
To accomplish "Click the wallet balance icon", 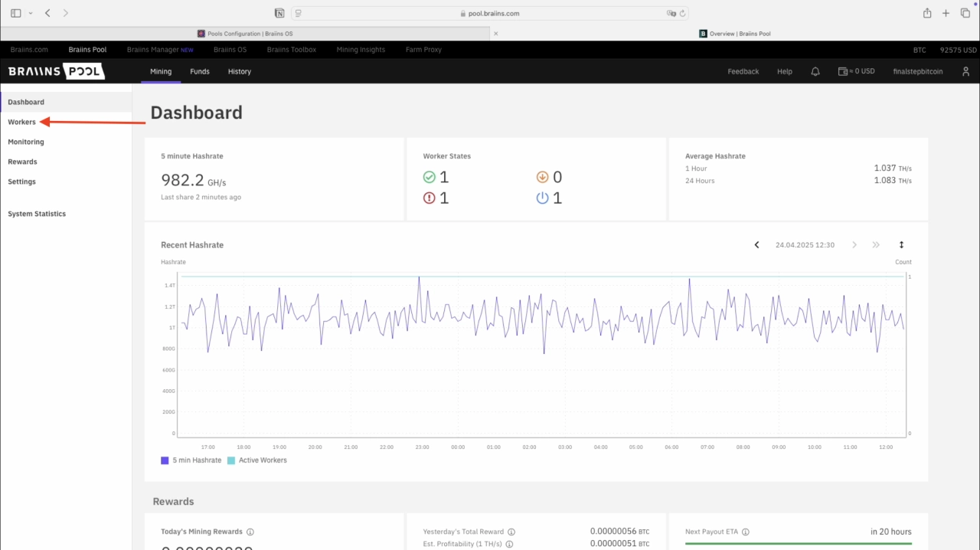I will click(x=842, y=71).
